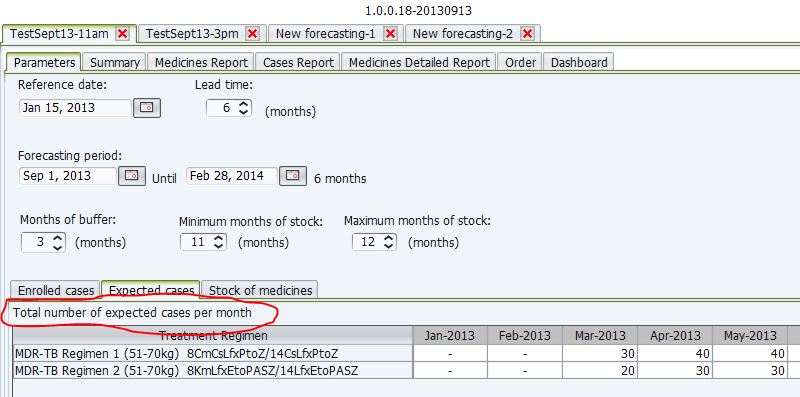The width and height of the screenshot is (800, 397).
Task: Decrease the Months of buffer value
Action: coord(58,246)
